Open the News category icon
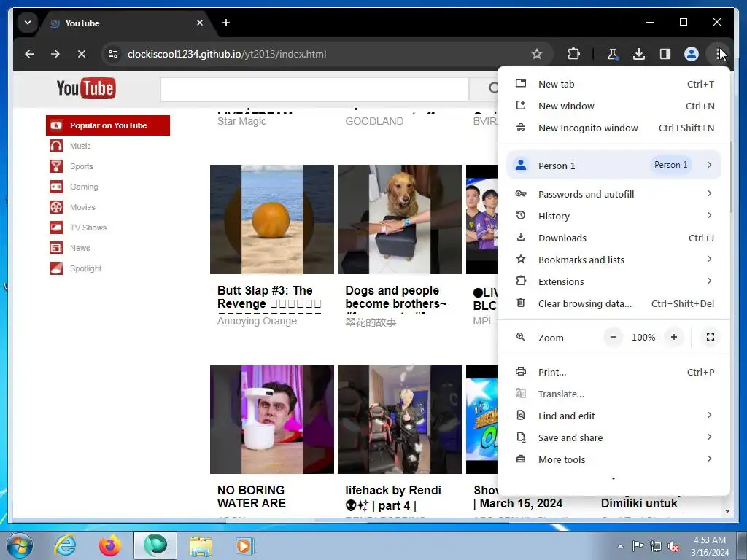 click(56, 248)
